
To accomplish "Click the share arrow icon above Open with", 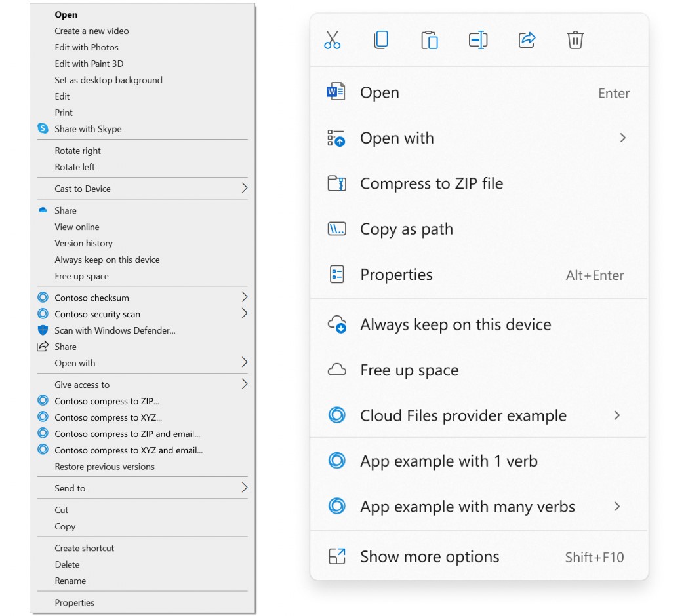I will point(43,346).
